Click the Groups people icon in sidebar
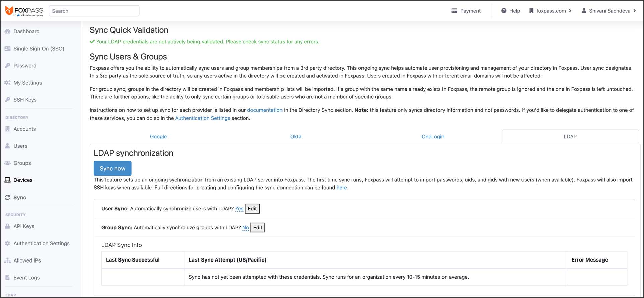Screen dimensions: 644x298 point(7,163)
